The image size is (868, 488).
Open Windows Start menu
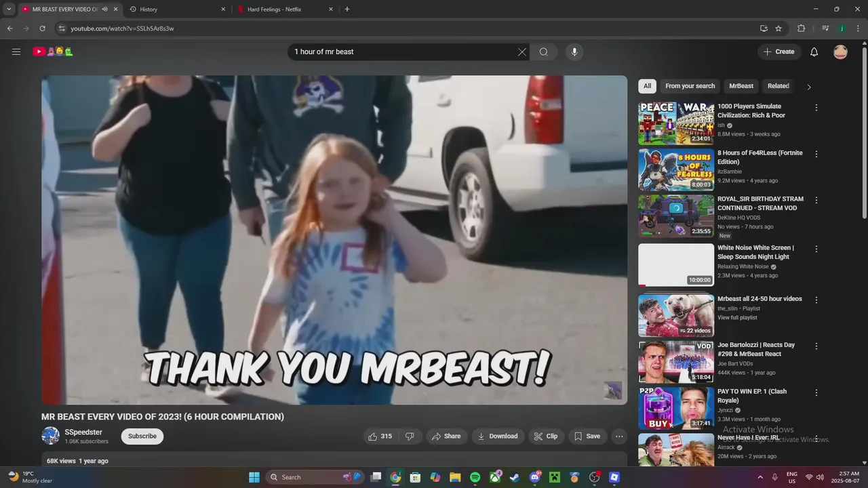point(254,477)
